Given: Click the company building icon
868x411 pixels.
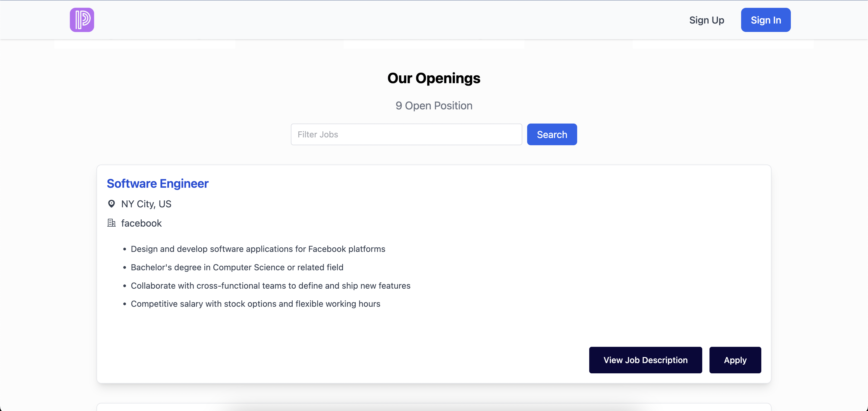Looking at the screenshot, I should tap(111, 223).
